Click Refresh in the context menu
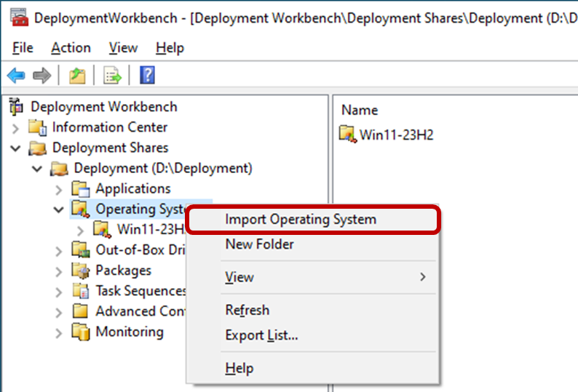 point(247,310)
